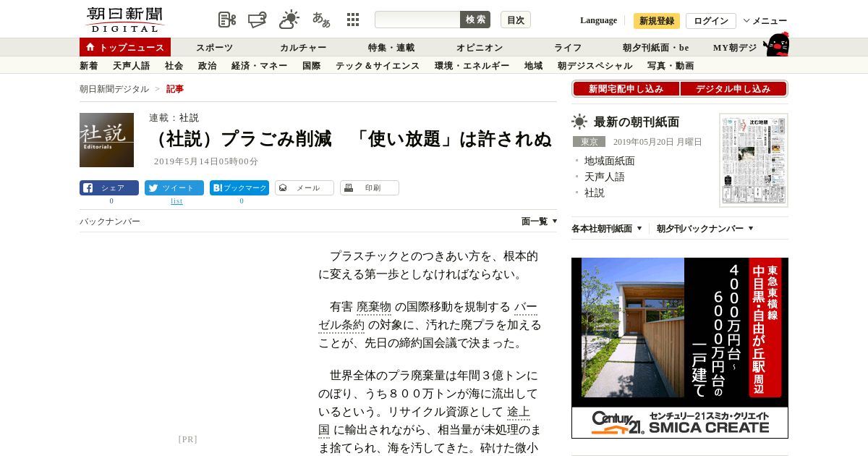Image resolution: width=868 pixels, height=456 pixels.
Task: Open 朝夕刊紙面・be tab
Action: tap(656, 48)
